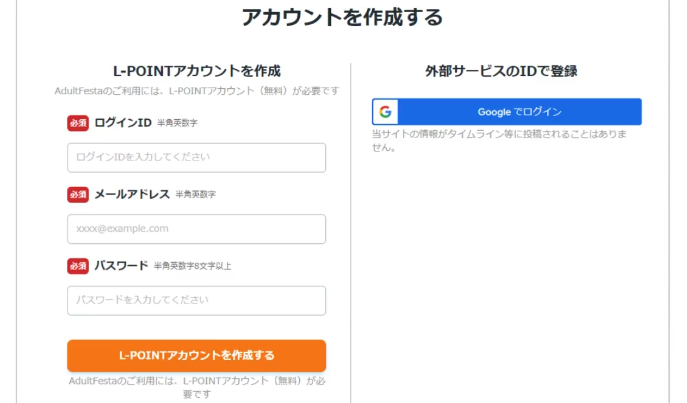This screenshot has width=687, height=403.
Task: Click the L-POINTアカウントを作成 section heading
Action: pyautogui.click(x=196, y=71)
